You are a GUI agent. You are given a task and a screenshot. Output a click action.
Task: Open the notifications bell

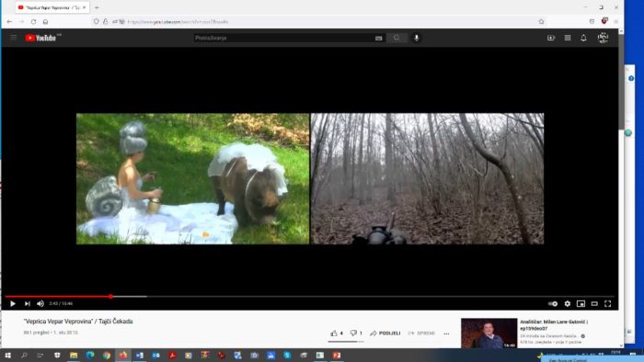(x=583, y=38)
